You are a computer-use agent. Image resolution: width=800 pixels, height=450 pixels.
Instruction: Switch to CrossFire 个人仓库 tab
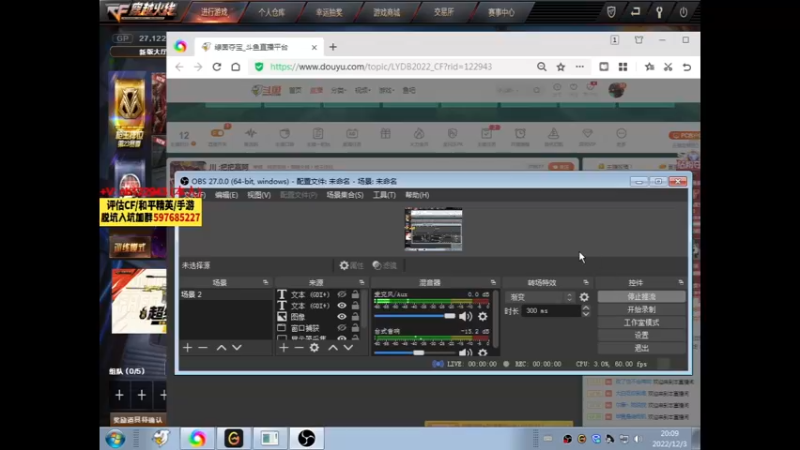click(x=271, y=12)
